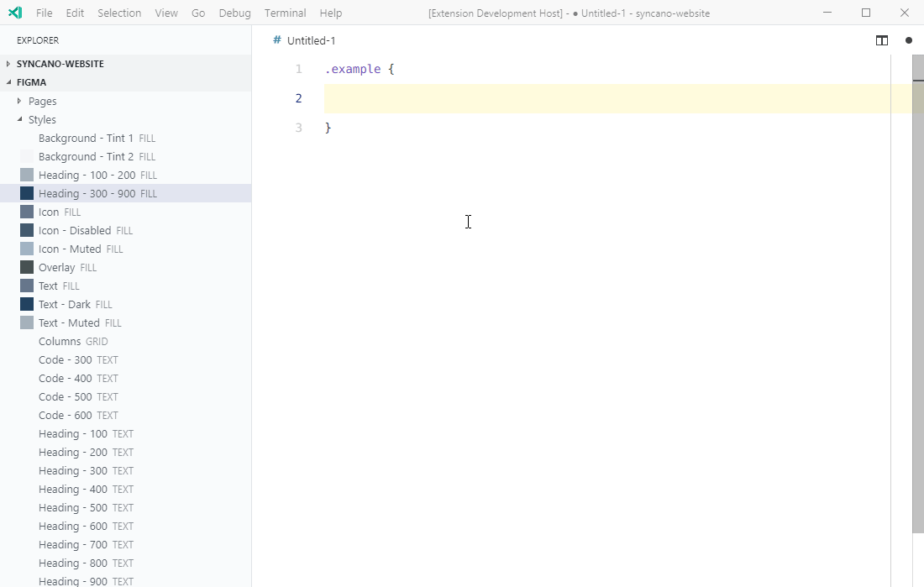The image size is (924, 587).
Task: Switch to the Untitled-1 tab
Action: tap(312, 39)
